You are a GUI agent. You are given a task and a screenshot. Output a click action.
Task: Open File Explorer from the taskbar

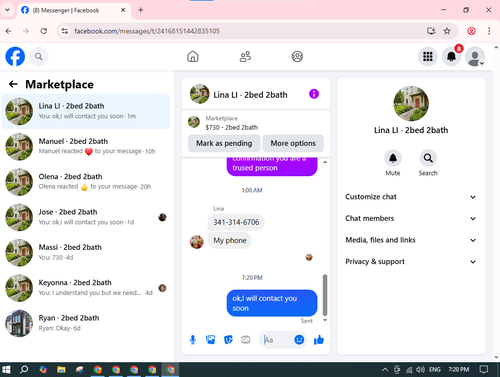pos(61,370)
